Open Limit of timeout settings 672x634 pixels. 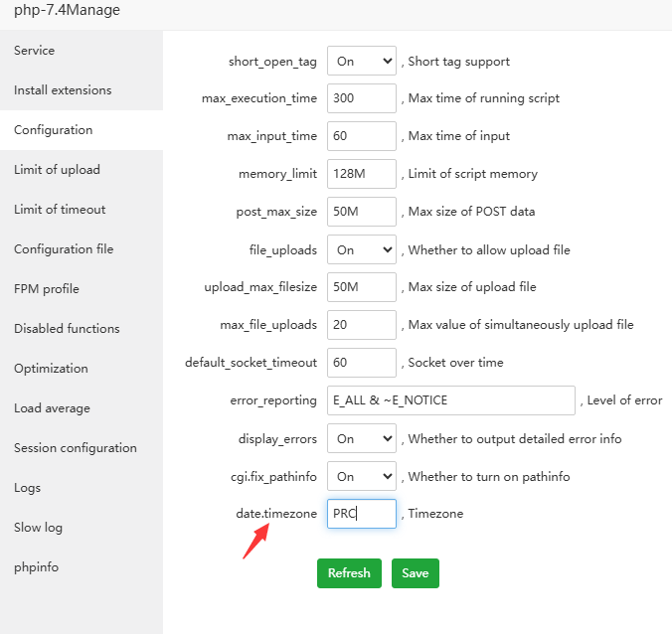(x=60, y=210)
